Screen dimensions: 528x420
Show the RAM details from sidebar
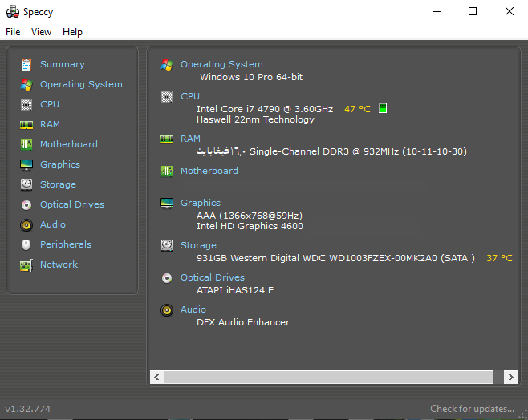(x=50, y=124)
